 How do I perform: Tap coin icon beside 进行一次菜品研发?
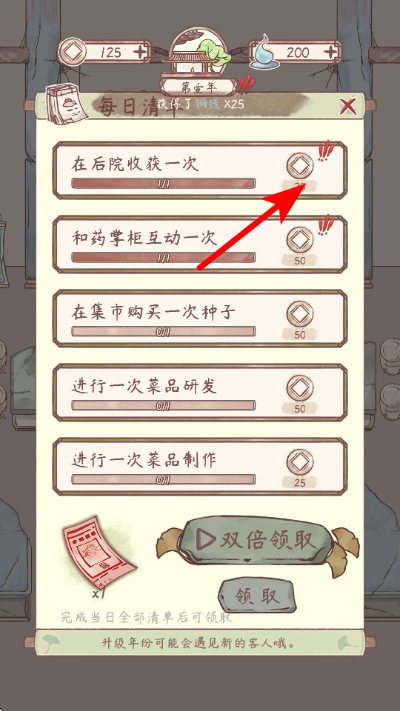pyautogui.click(x=300, y=388)
